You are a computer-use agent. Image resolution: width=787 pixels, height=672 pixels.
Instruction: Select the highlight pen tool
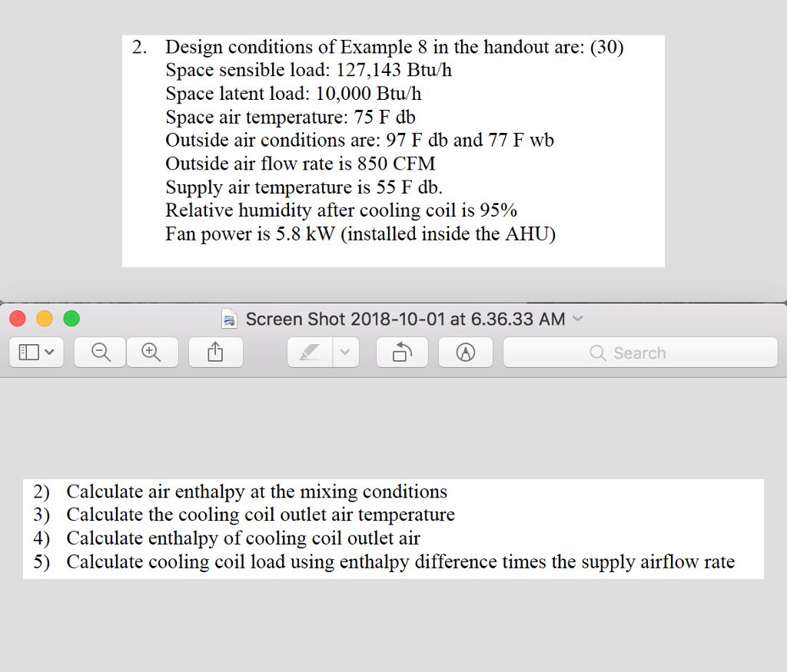(310, 352)
